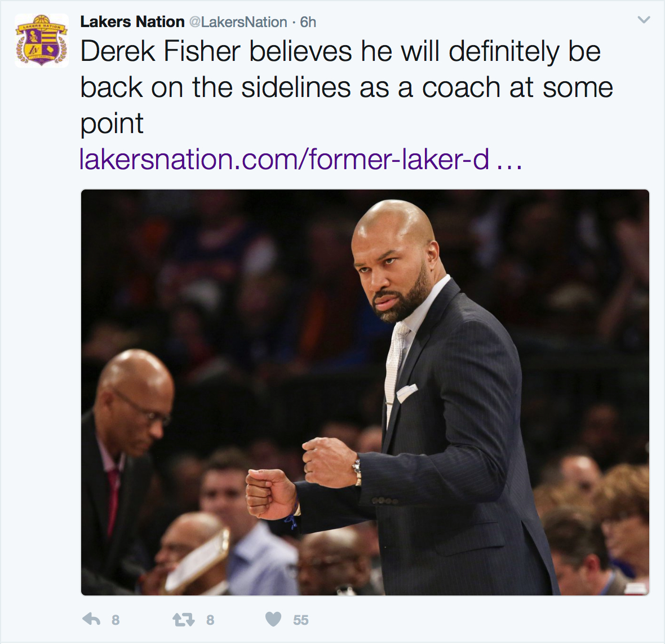Click the reply count of 8
Image resolution: width=665 pixels, height=644 pixels.
pyautogui.click(x=116, y=620)
